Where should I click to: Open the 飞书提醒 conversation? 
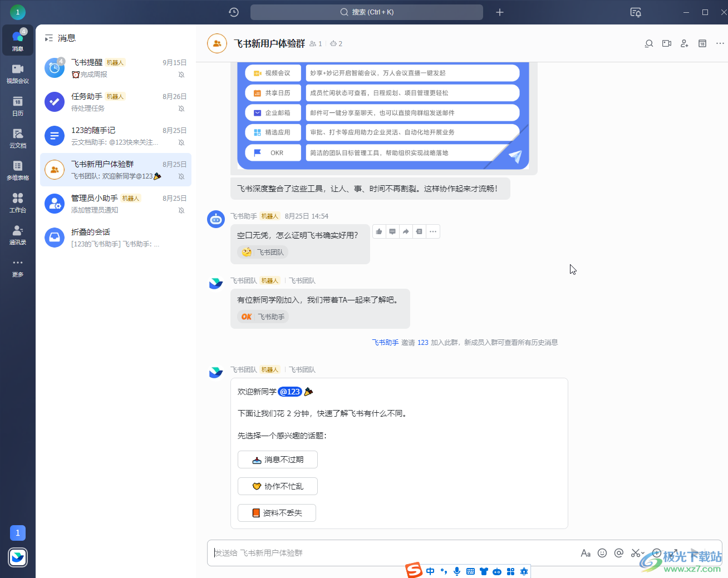pyautogui.click(x=116, y=68)
